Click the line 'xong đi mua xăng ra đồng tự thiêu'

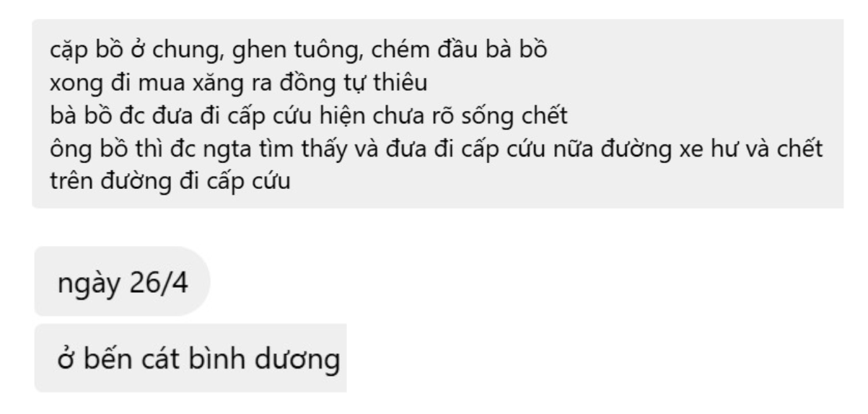(239, 84)
